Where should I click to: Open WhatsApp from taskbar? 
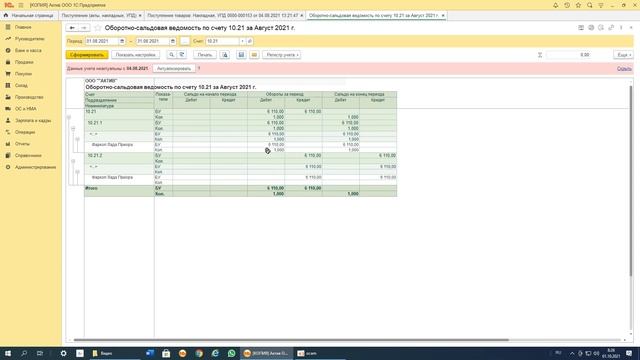(231, 353)
